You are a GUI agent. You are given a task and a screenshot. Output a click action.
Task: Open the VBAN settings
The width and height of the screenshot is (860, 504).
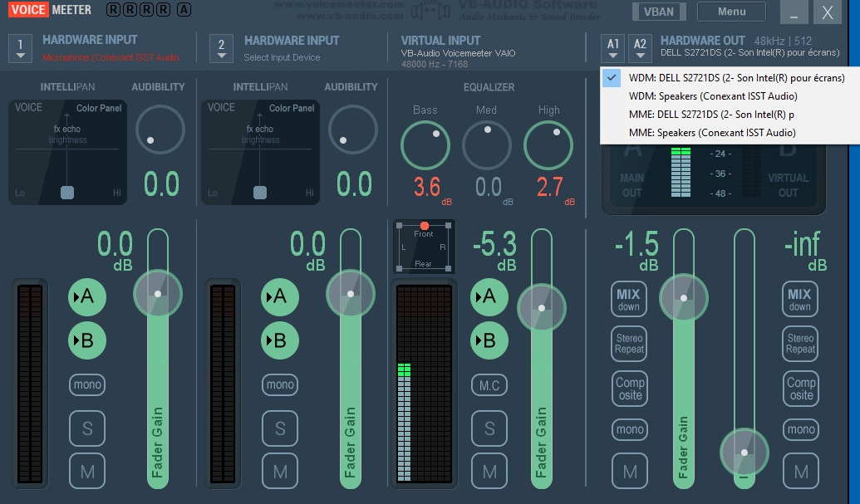[x=659, y=12]
